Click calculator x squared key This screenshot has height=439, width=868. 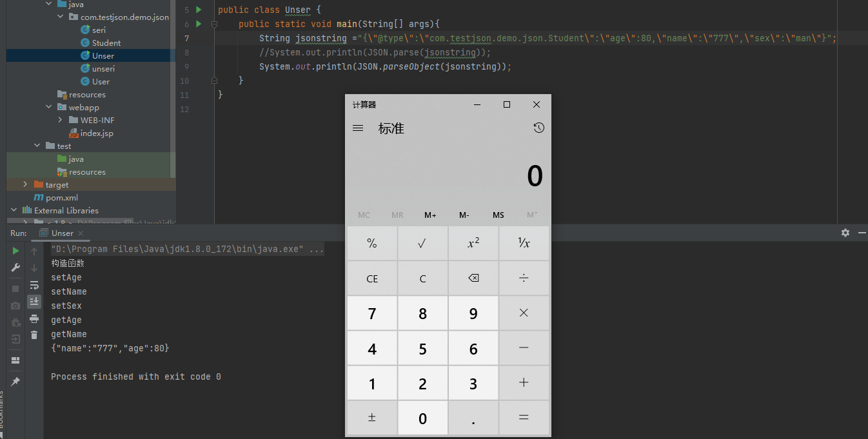(473, 243)
